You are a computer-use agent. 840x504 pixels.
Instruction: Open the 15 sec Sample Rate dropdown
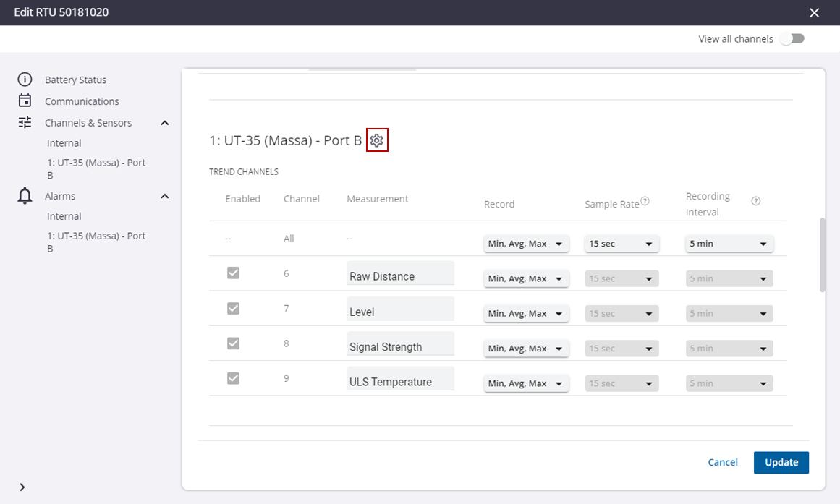[x=621, y=243]
